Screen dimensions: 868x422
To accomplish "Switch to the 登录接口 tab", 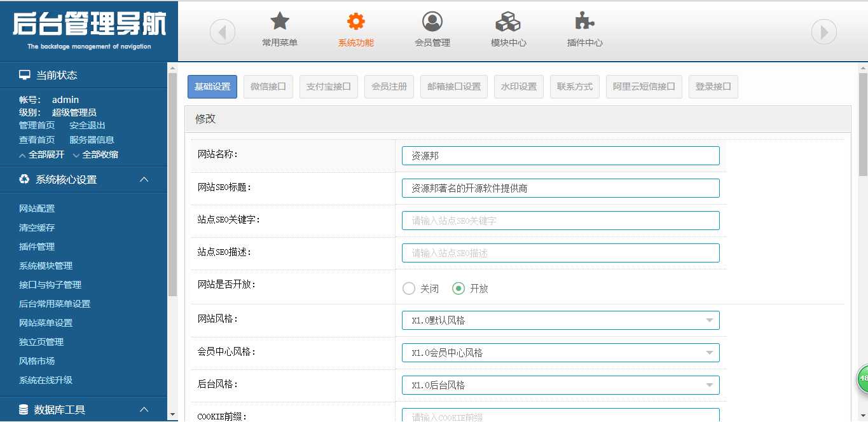I will 713,86.
